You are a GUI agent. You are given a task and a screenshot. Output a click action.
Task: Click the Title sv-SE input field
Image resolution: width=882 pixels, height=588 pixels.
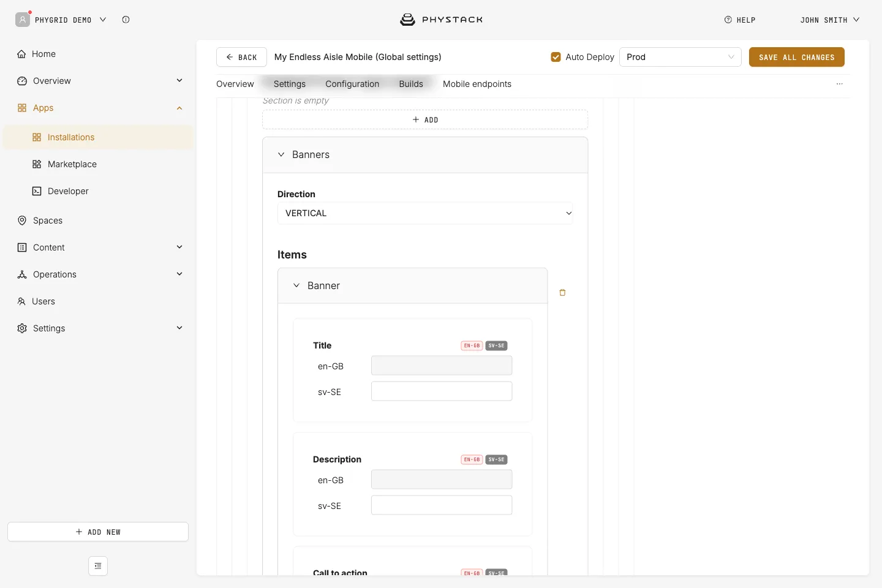click(442, 391)
